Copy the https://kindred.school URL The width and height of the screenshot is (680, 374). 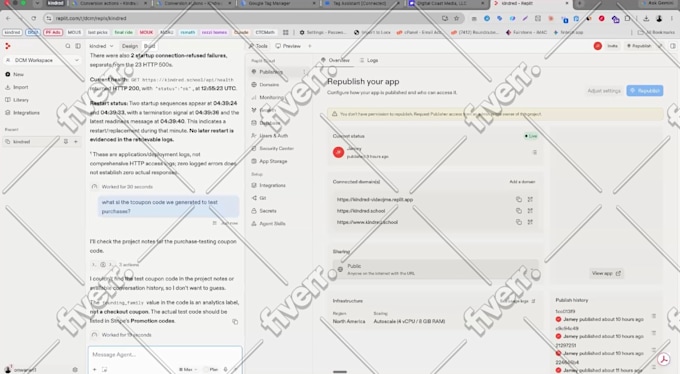(x=519, y=211)
